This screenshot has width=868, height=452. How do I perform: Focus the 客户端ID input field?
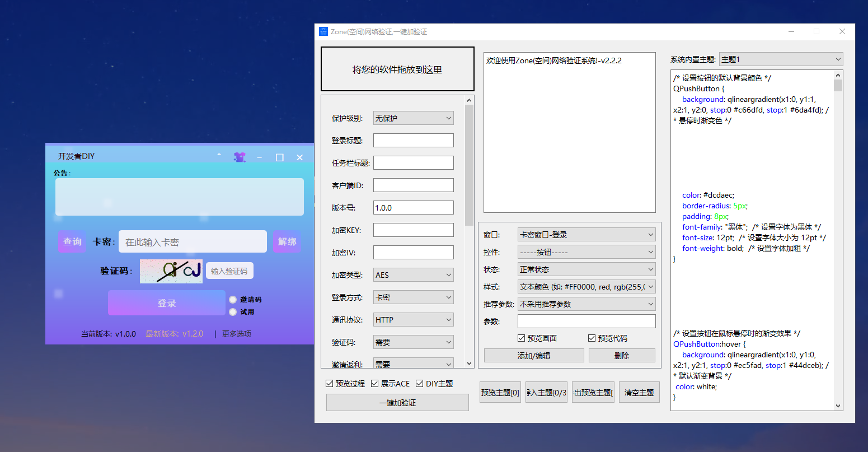(x=414, y=185)
